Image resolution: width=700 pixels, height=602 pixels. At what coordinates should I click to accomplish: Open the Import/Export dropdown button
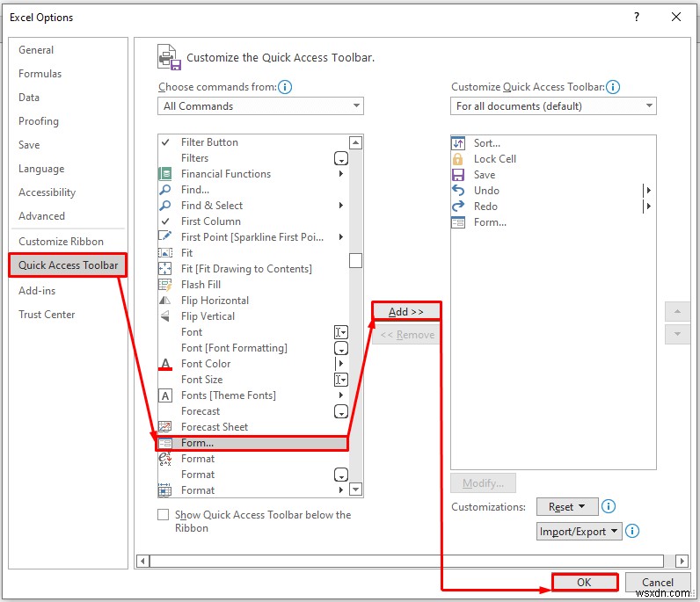[x=579, y=531]
